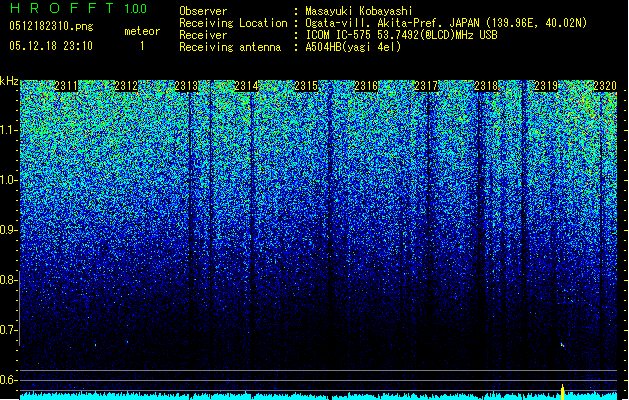Click the yellow meteor spike in level graph

(562, 392)
